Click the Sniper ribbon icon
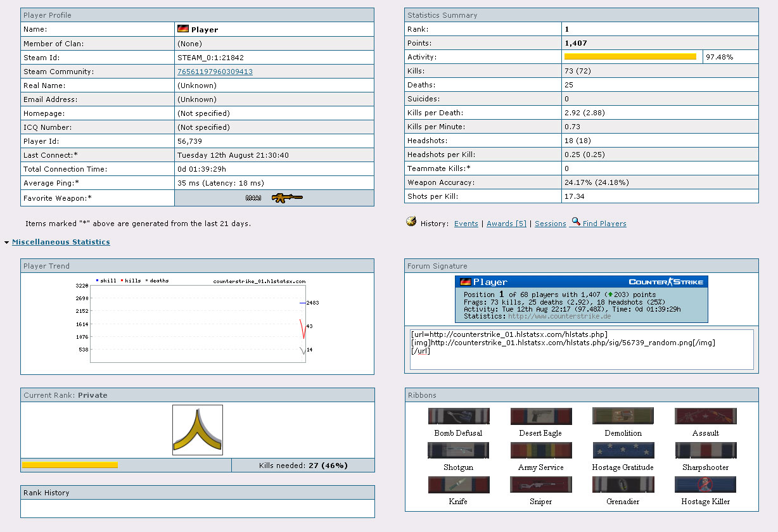 coord(540,484)
